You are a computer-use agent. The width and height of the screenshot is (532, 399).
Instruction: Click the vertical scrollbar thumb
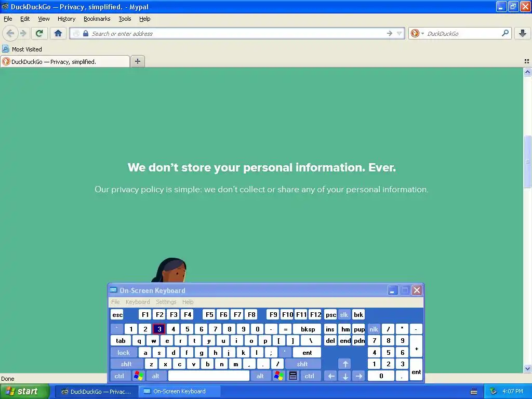527,161
